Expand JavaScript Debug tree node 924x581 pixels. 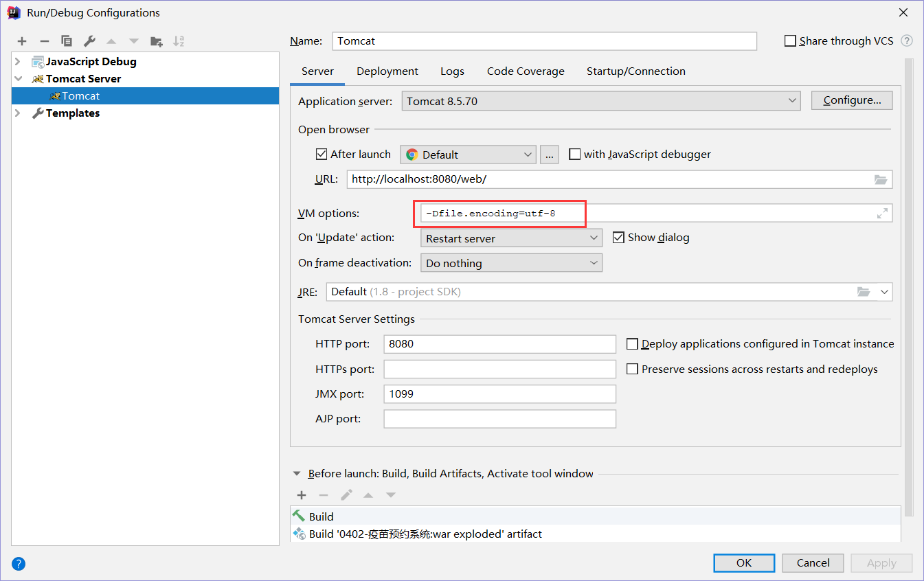point(18,62)
